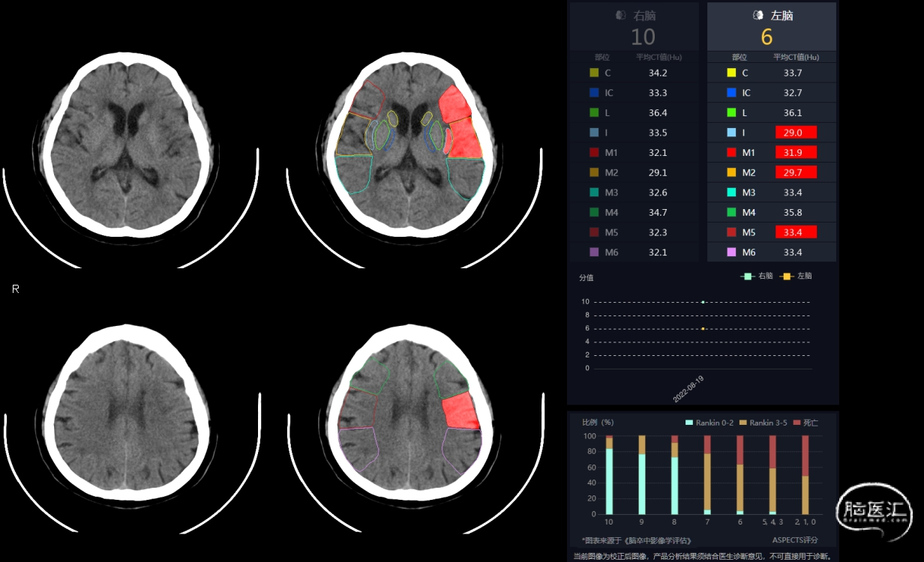924x562 pixels.
Task: Select the 左脑 tab with score 6
Action: point(771,26)
